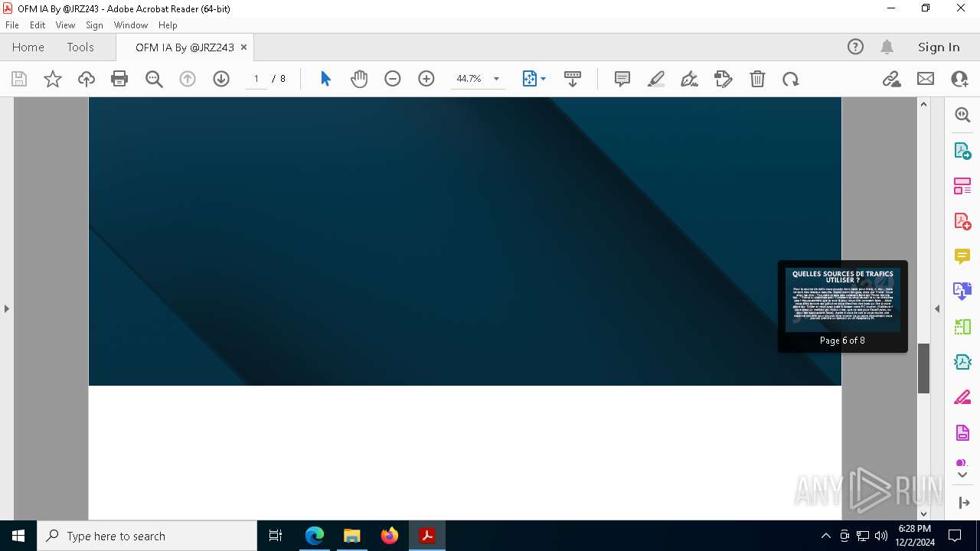
Task: Open Microsoft Edge from taskbar
Action: [315, 536]
